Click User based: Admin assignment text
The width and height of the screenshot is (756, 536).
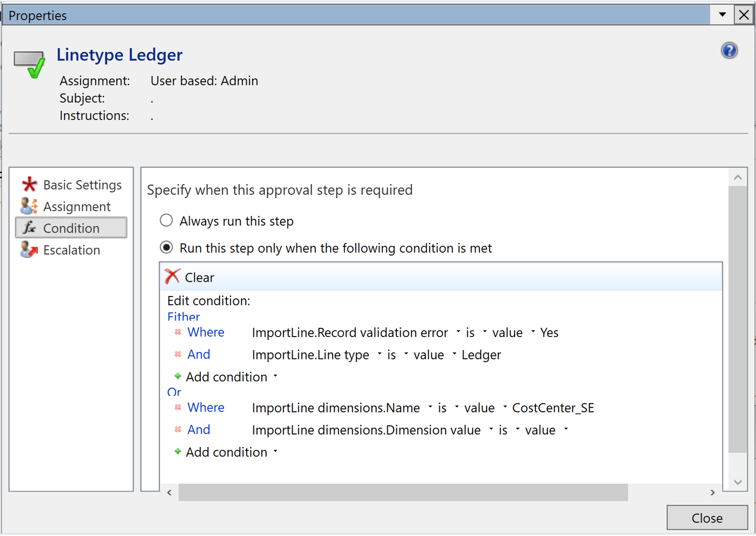(x=204, y=81)
